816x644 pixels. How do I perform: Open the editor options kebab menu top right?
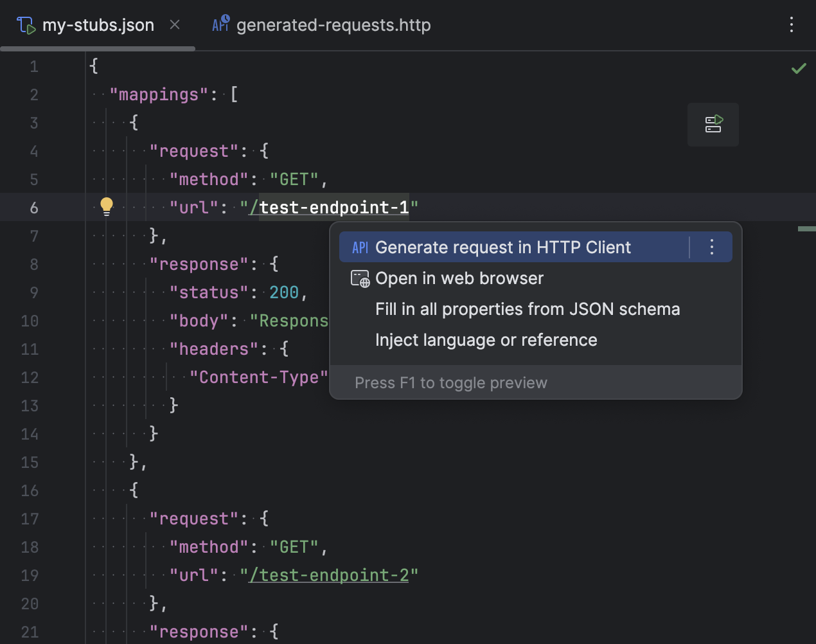tap(791, 24)
